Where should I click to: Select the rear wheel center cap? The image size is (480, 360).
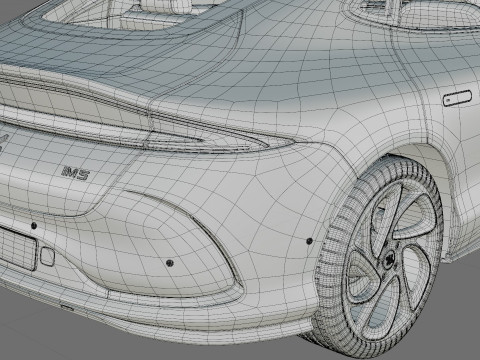pos(390,259)
